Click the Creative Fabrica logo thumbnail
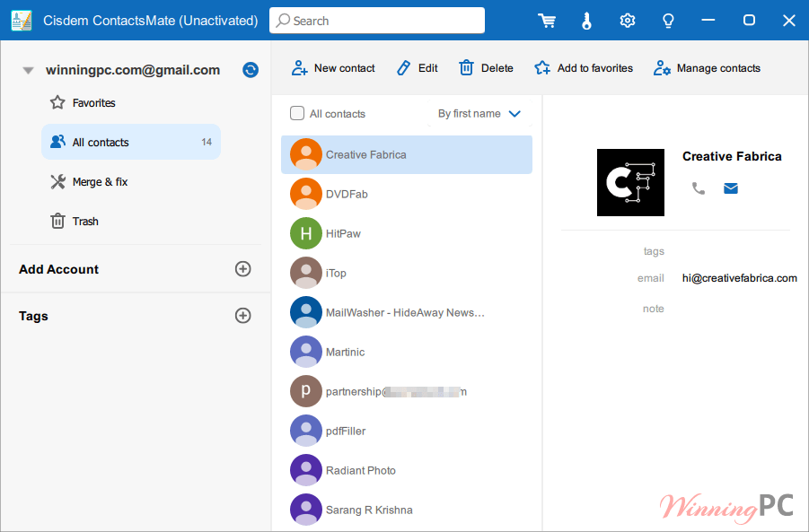The height and width of the screenshot is (532, 809). (x=630, y=182)
